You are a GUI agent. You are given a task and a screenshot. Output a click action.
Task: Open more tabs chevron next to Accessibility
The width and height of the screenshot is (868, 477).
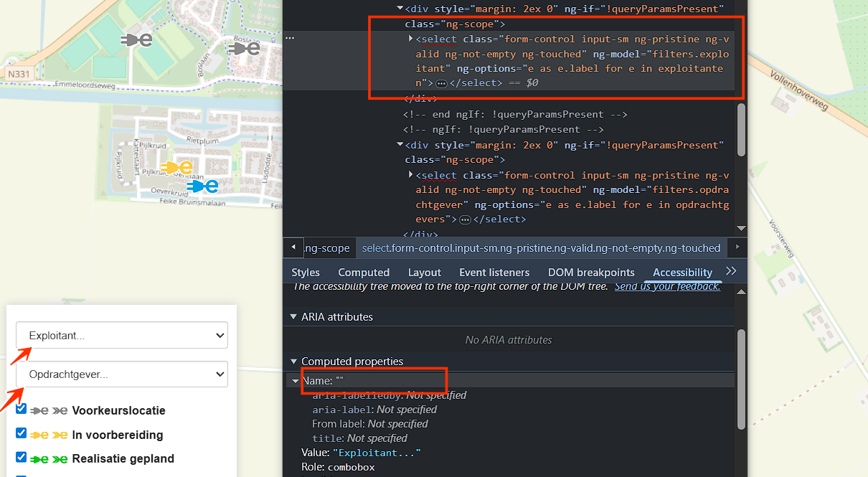pyautogui.click(x=731, y=271)
